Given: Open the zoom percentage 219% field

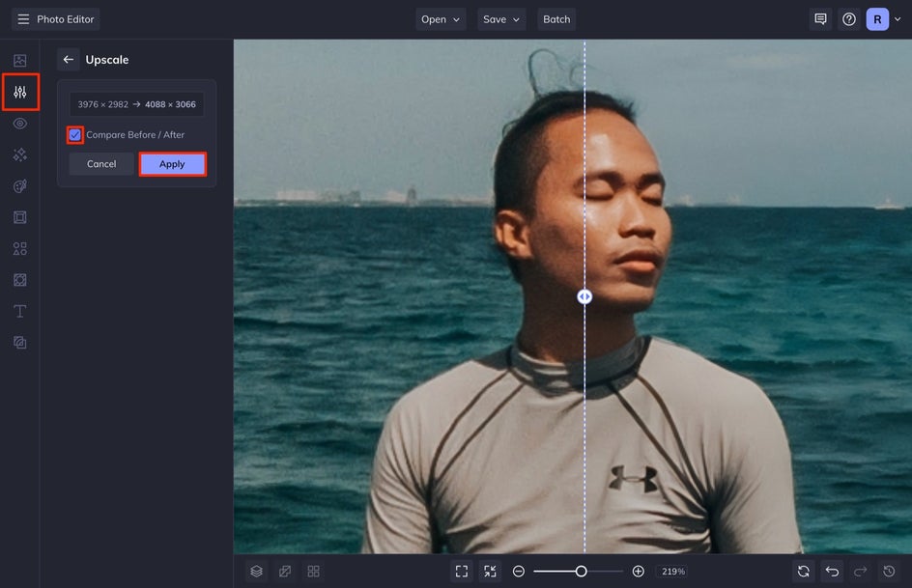Looking at the screenshot, I should 672,572.
